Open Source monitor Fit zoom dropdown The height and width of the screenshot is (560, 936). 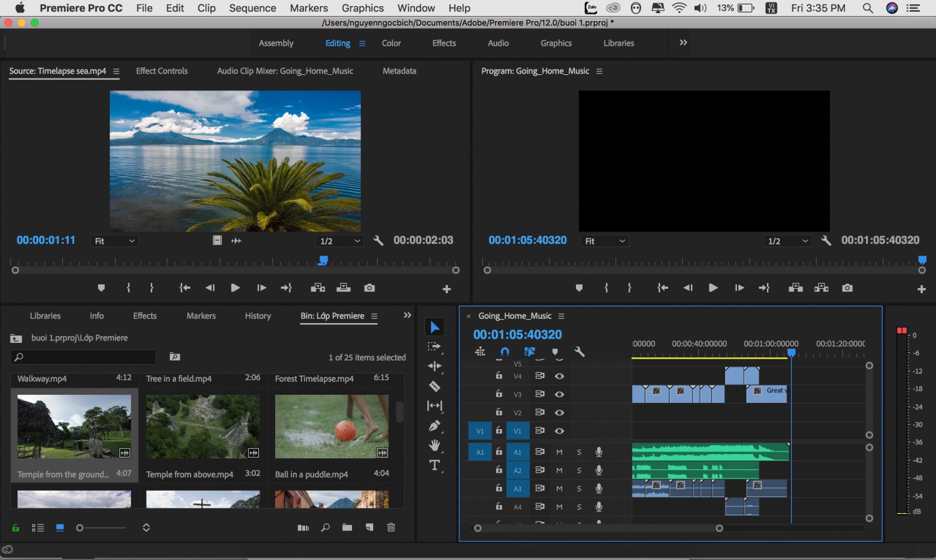[x=114, y=241]
